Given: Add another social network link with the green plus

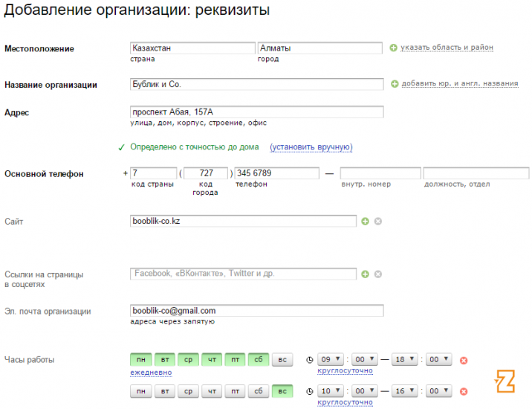Looking at the screenshot, I should [x=365, y=274].
